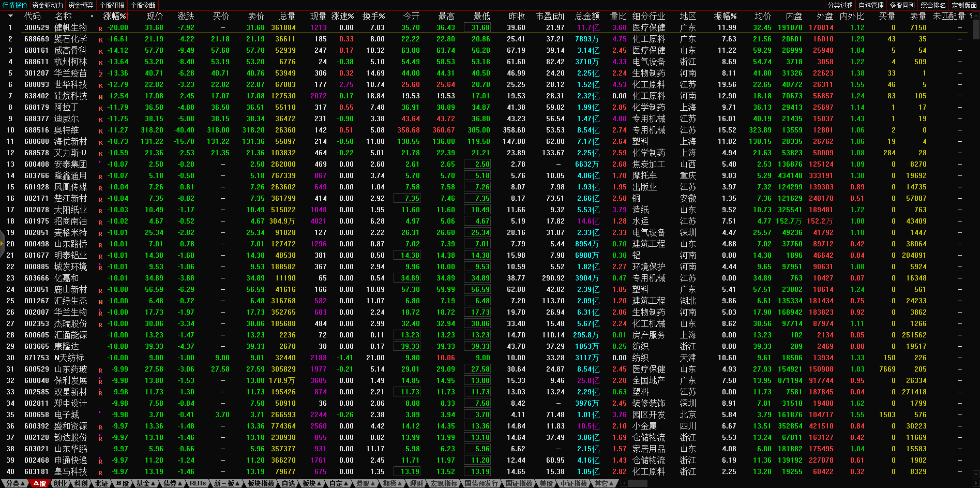Image resolution: width=980 pixels, height=488 pixels.
Task: Open 分类过滤 filter button
Action: [840, 5]
